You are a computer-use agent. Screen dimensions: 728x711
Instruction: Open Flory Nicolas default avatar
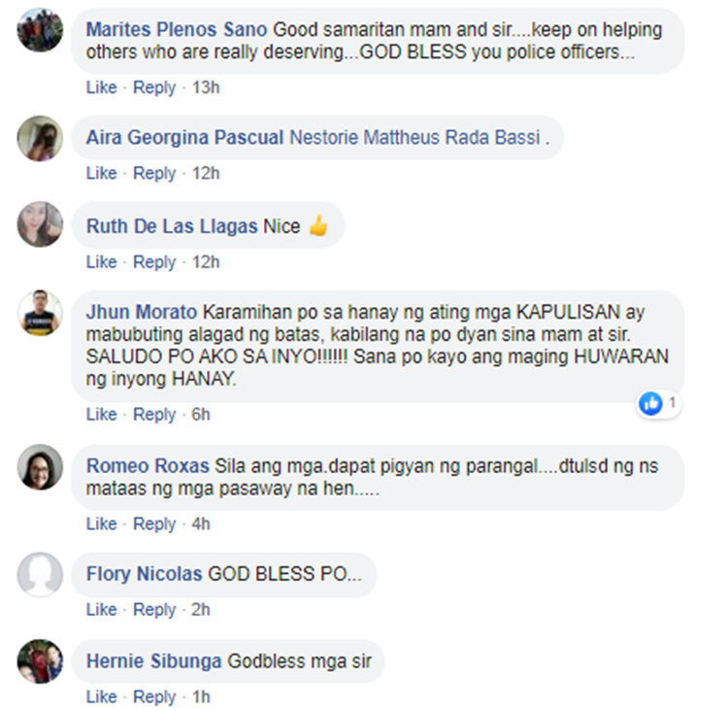[x=40, y=574]
